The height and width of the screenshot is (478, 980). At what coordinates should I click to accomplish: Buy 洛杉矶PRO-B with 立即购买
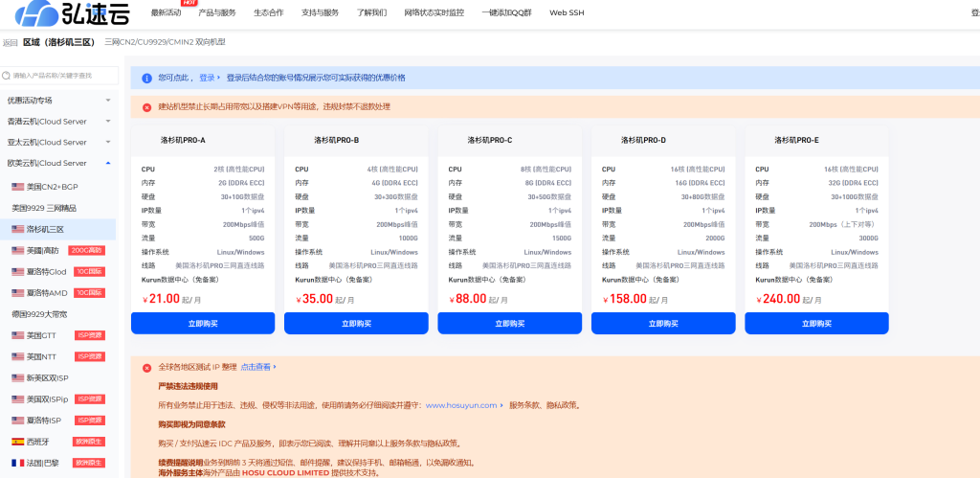pos(356,324)
